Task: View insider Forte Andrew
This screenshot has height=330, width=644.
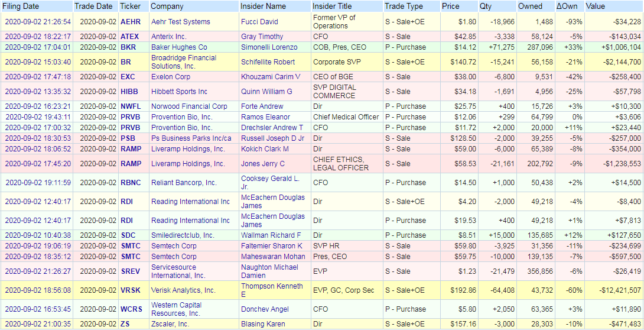Action: (262, 106)
